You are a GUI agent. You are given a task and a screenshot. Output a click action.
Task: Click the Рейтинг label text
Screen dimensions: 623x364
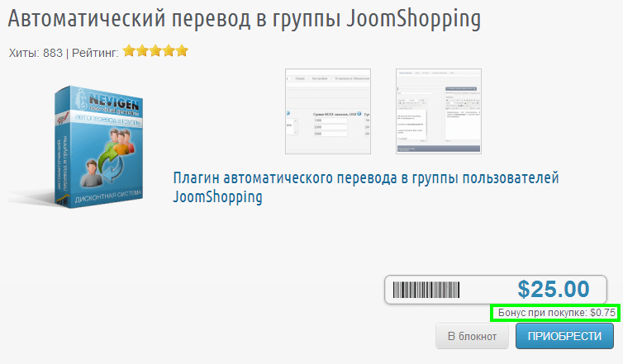tap(95, 53)
